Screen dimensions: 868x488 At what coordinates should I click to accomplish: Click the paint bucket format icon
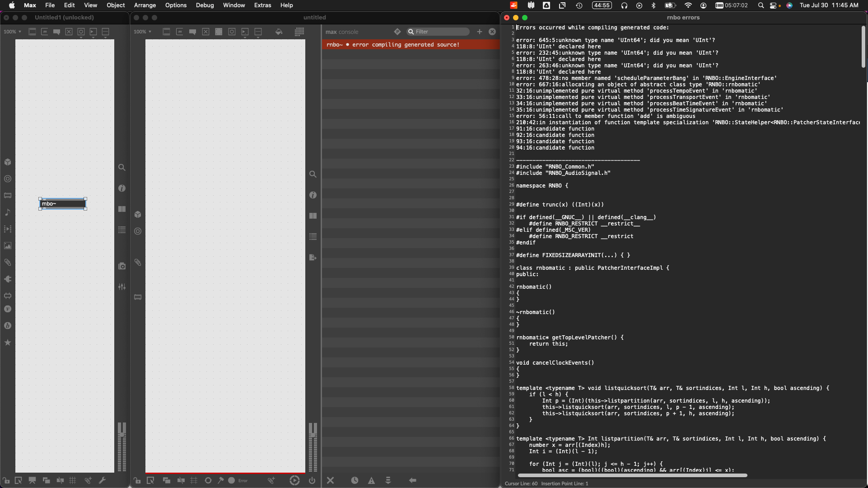pyautogui.click(x=279, y=32)
